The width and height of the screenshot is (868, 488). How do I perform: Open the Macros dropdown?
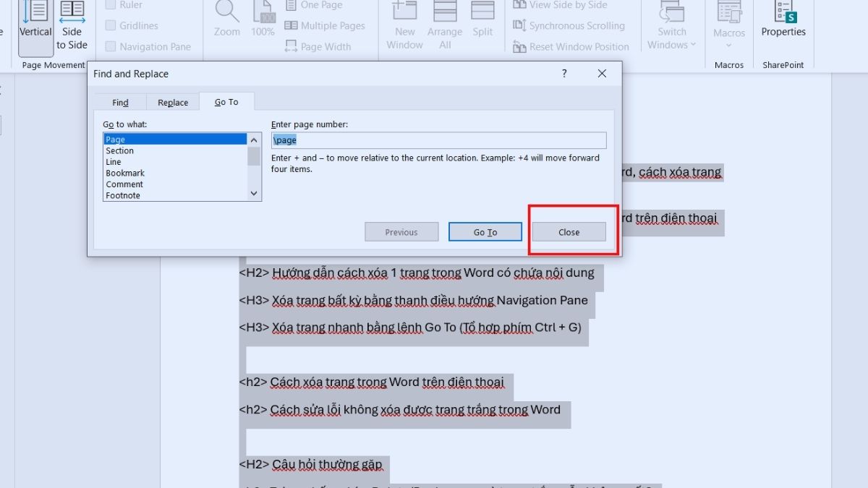pos(729,25)
